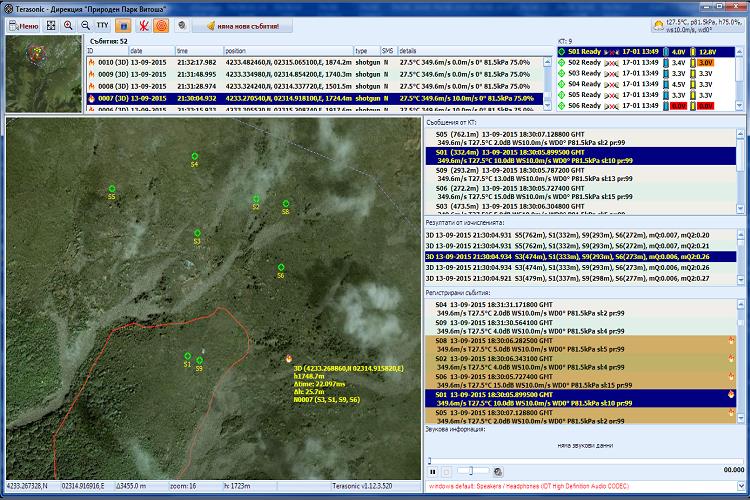Click the fit-to-view map icon
The image size is (750, 500).
pyautogui.click(x=51, y=26)
